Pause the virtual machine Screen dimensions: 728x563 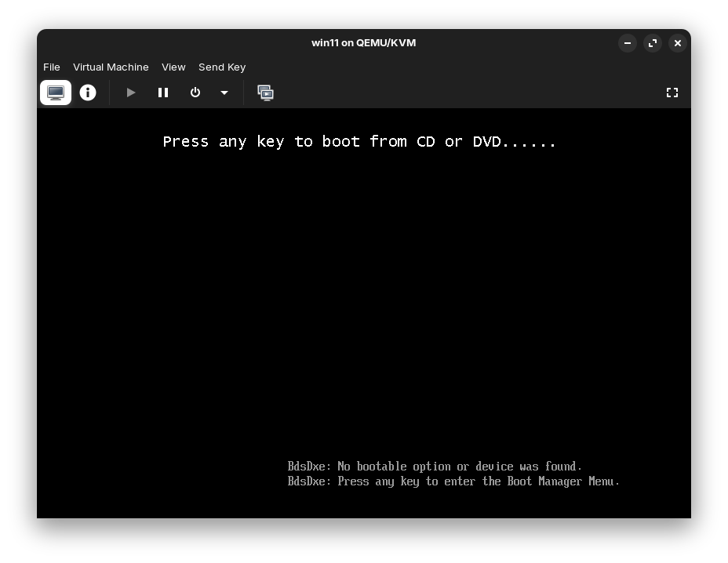(163, 93)
